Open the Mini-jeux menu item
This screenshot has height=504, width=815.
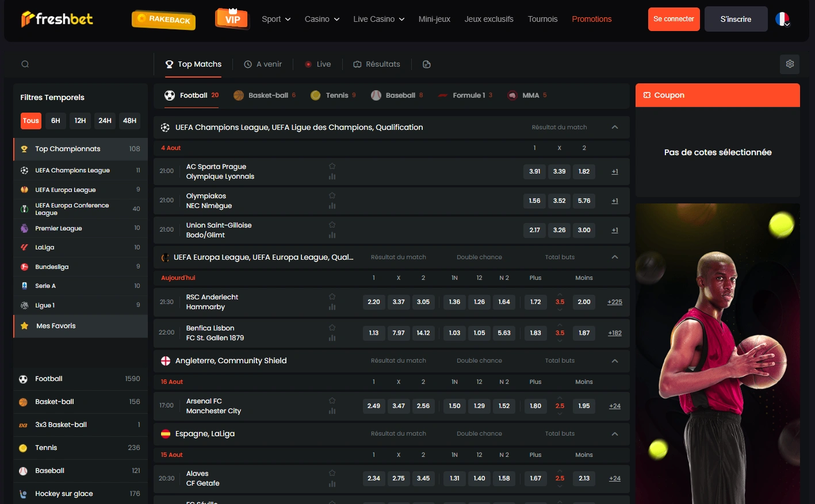(434, 19)
